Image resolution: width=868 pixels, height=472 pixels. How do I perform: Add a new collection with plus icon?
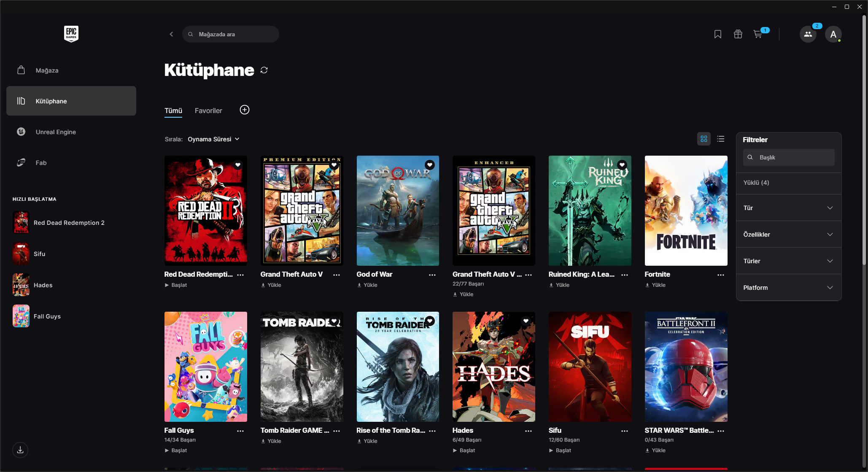(245, 110)
